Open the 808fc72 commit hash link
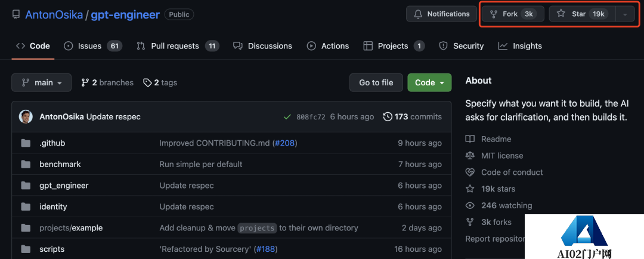Viewport: 644px width, 259px height. point(311,117)
